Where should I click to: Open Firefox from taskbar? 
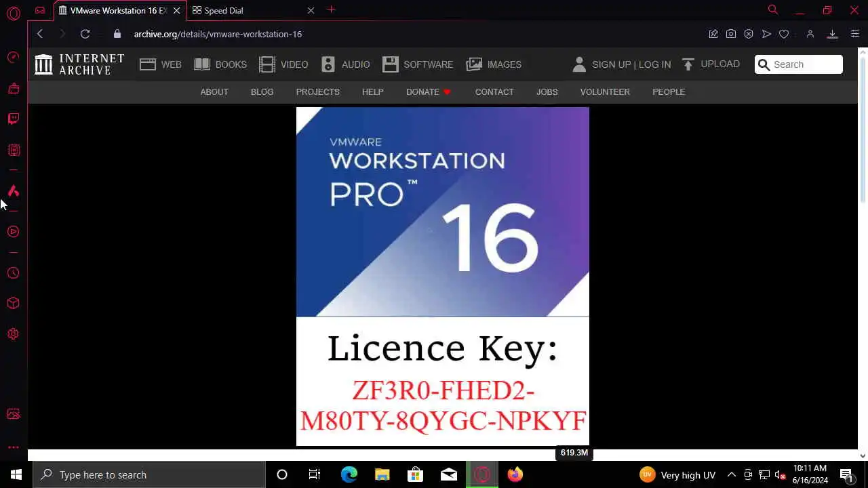click(x=515, y=474)
